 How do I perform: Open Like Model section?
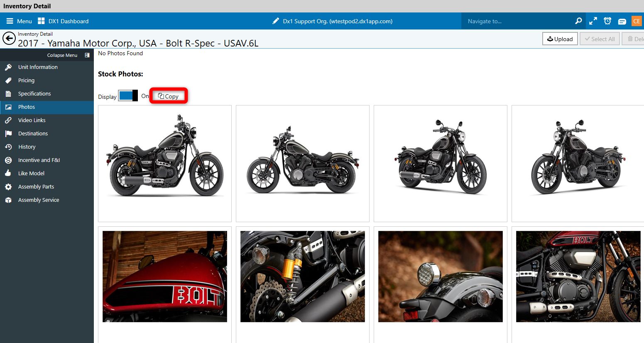(x=47, y=173)
